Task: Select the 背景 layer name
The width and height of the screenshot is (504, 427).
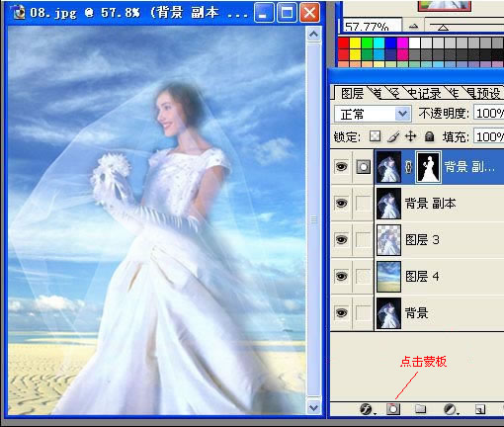Action: pos(417,312)
